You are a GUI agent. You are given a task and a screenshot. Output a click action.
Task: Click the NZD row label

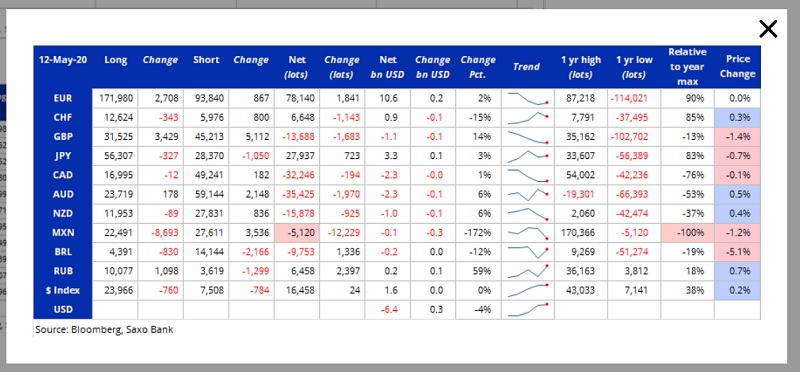pos(63,213)
